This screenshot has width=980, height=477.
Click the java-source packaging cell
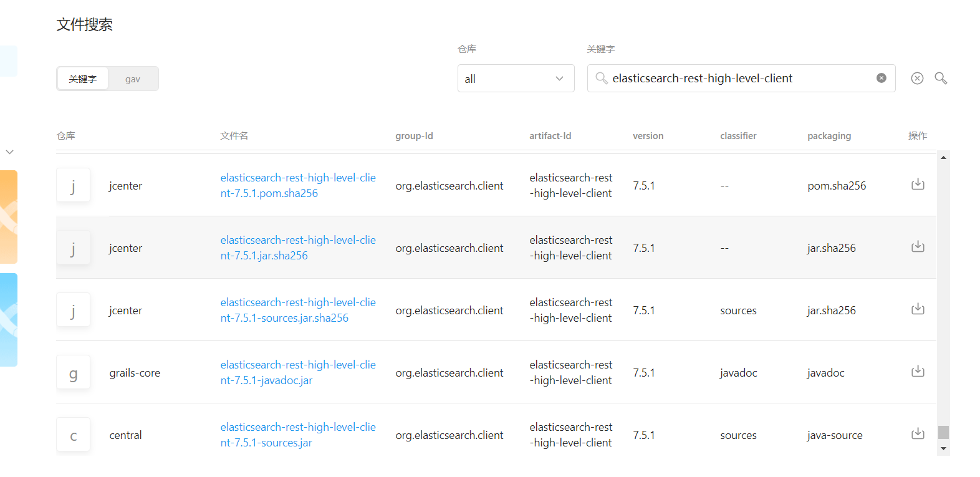pyautogui.click(x=835, y=435)
